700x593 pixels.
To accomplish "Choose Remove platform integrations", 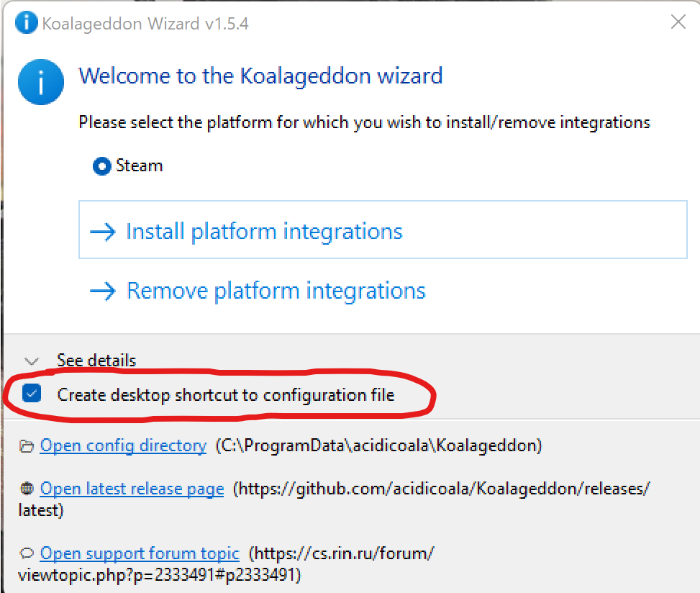I will pyautogui.click(x=276, y=291).
